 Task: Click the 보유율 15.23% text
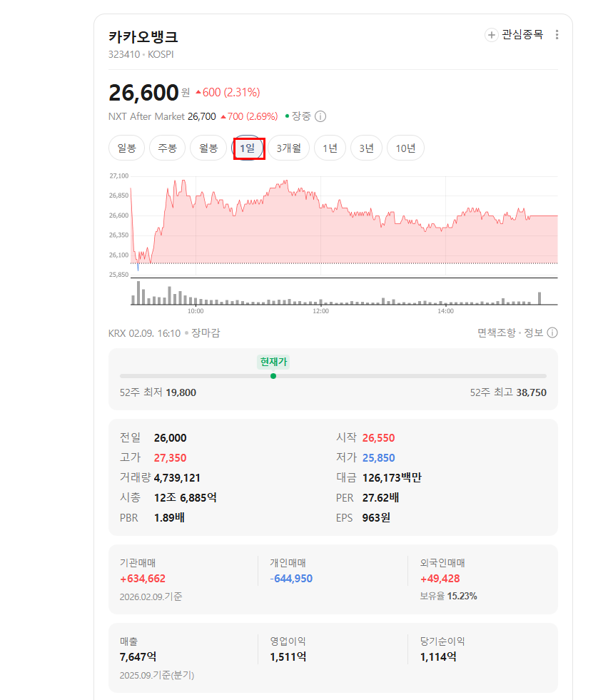(x=448, y=597)
